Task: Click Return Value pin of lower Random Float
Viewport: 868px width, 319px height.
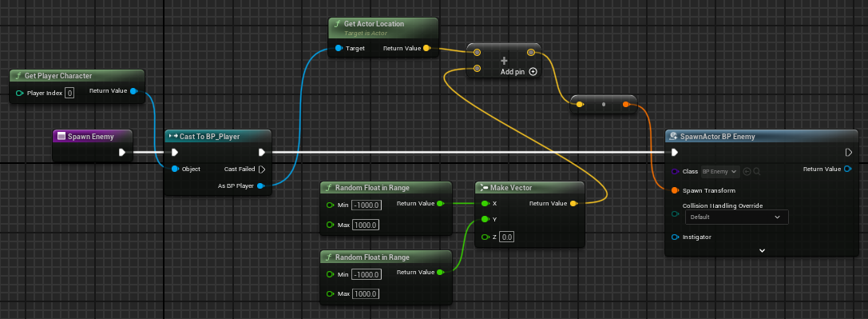Action: point(440,272)
